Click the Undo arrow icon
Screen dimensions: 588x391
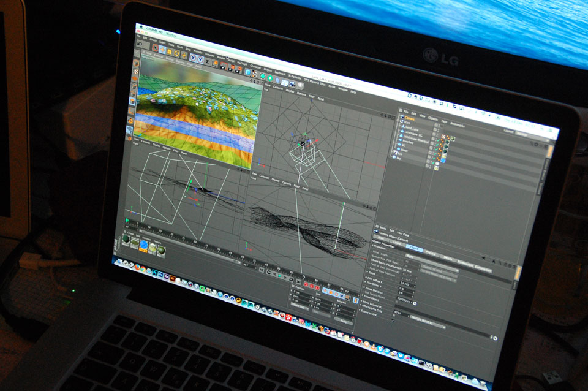pos(139,44)
